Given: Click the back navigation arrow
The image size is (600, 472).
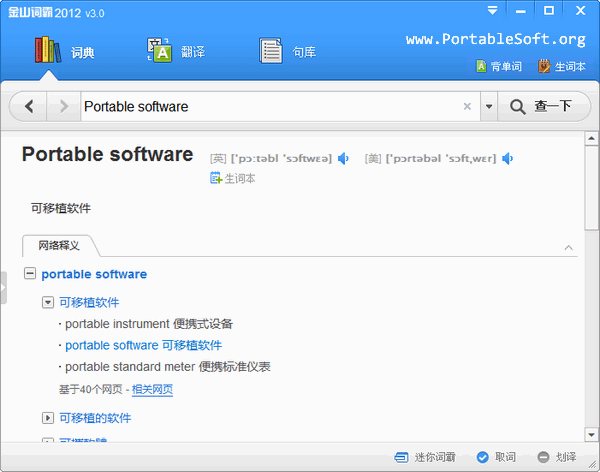Looking at the screenshot, I should point(29,106).
